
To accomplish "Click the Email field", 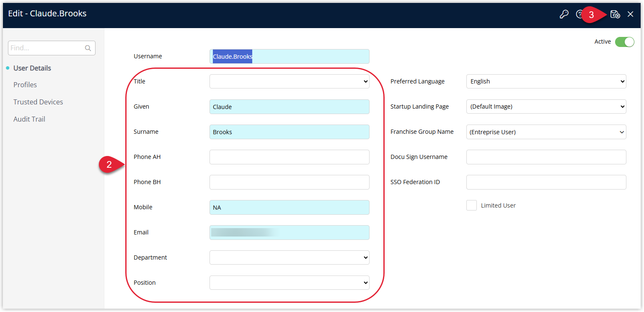I will pos(290,232).
